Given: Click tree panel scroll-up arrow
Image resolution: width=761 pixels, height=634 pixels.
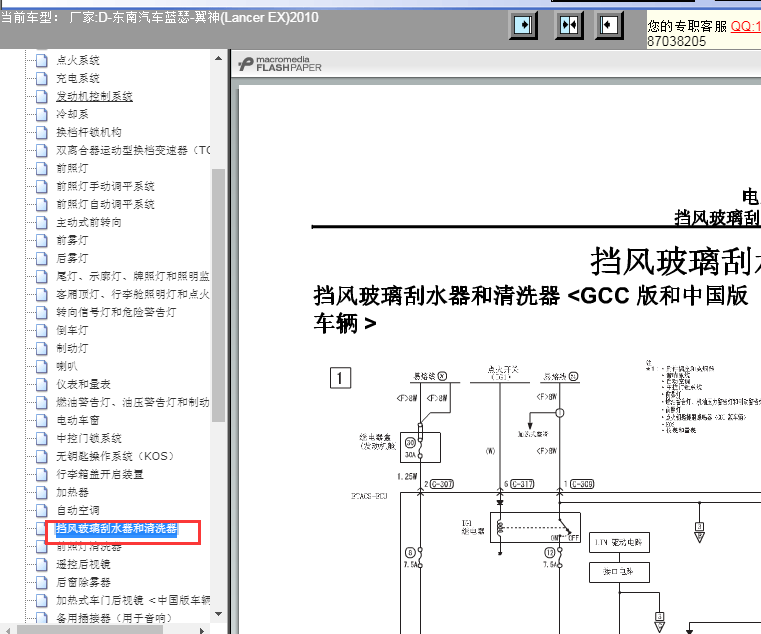Looking at the screenshot, I should coord(218,58).
